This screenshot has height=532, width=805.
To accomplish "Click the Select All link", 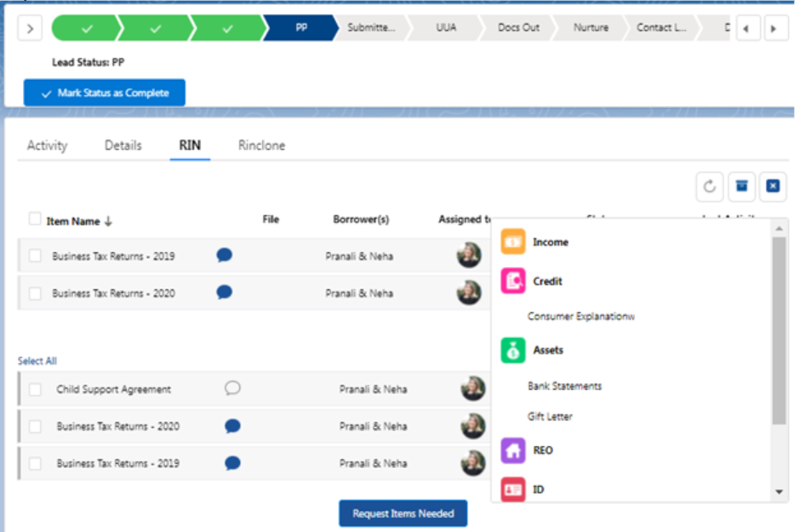I will [37, 361].
